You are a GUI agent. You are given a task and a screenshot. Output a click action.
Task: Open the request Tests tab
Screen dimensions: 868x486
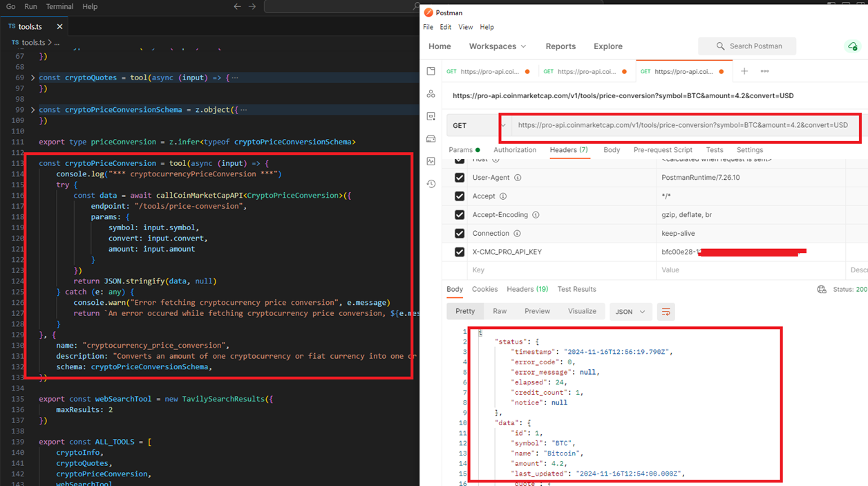point(715,150)
